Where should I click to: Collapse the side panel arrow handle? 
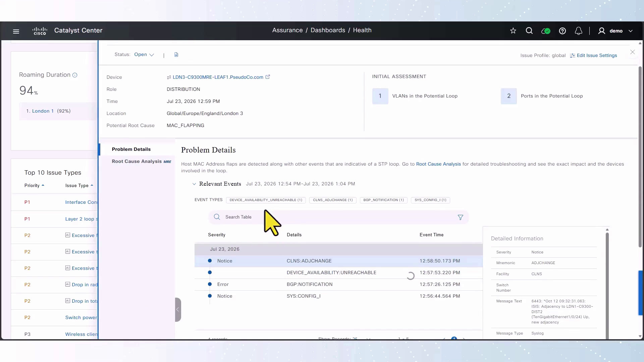(178, 309)
